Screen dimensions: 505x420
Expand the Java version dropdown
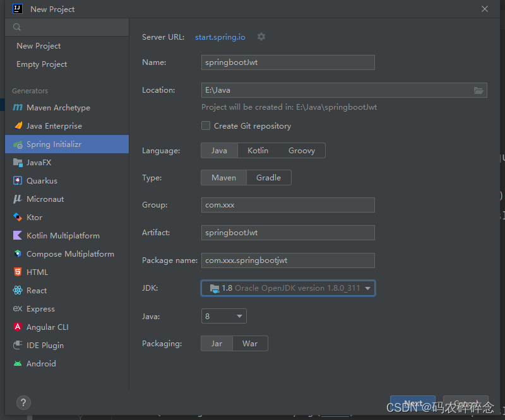[239, 316]
